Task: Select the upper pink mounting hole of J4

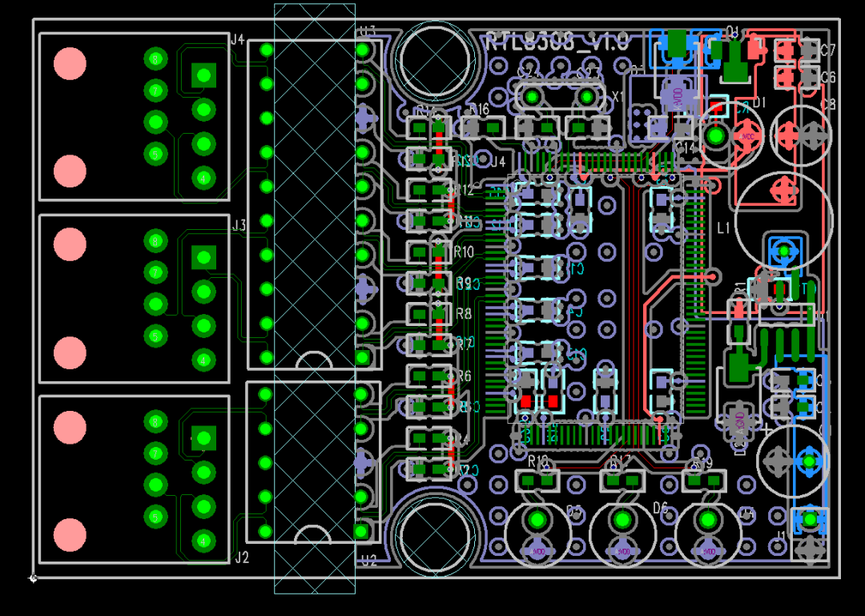Action: click(70, 63)
